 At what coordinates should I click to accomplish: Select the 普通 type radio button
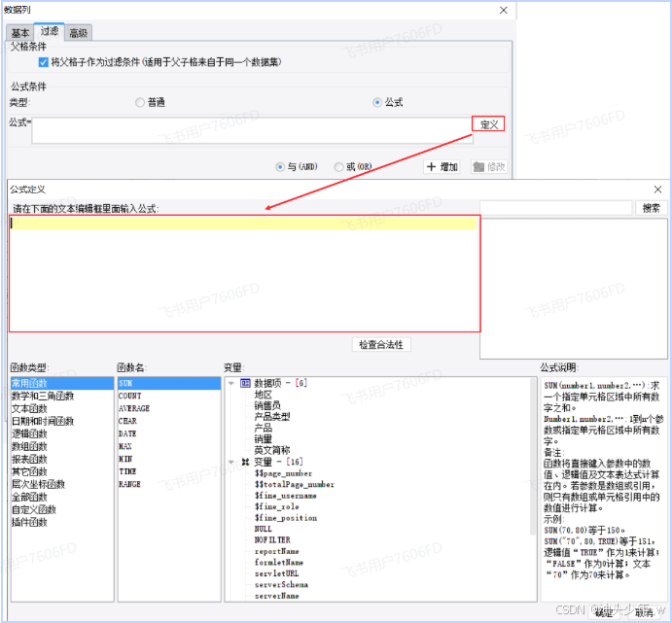click(x=140, y=102)
